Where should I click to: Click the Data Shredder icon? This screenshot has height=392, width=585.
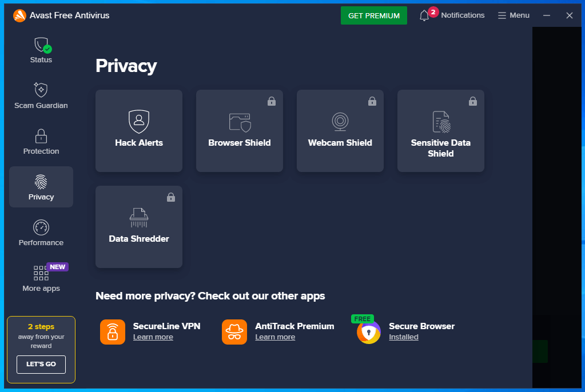tap(139, 218)
